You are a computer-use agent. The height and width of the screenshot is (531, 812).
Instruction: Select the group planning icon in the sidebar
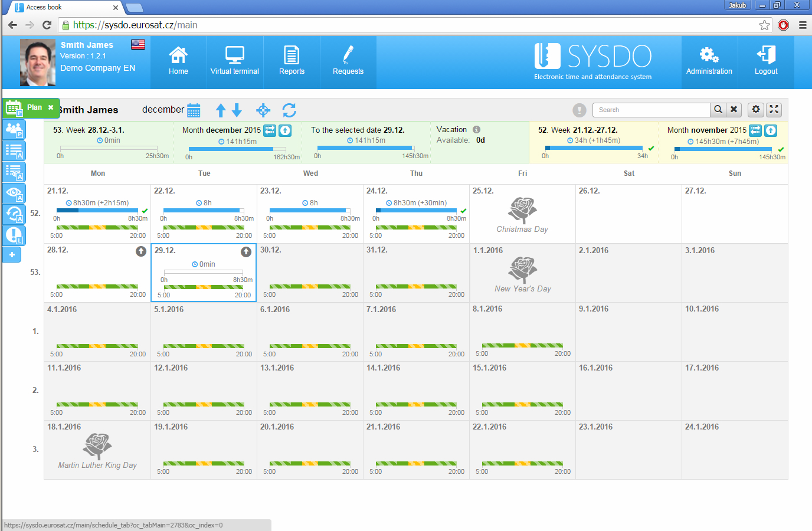coord(13,129)
